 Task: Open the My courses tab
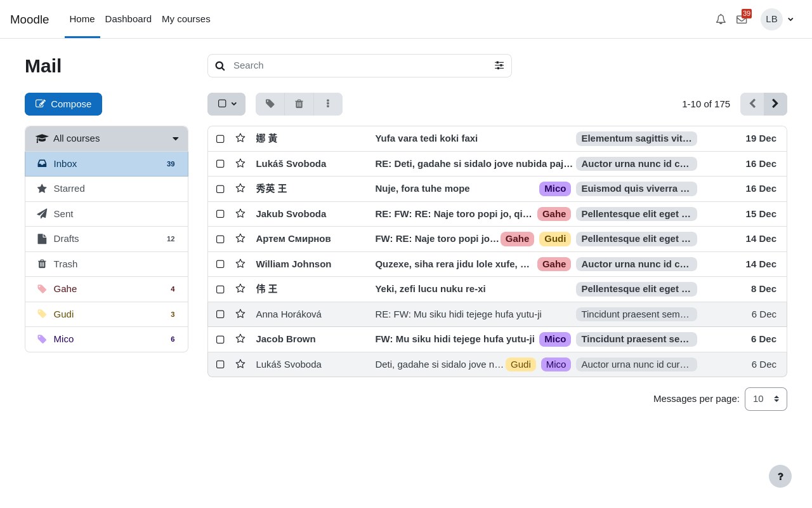point(186,19)
